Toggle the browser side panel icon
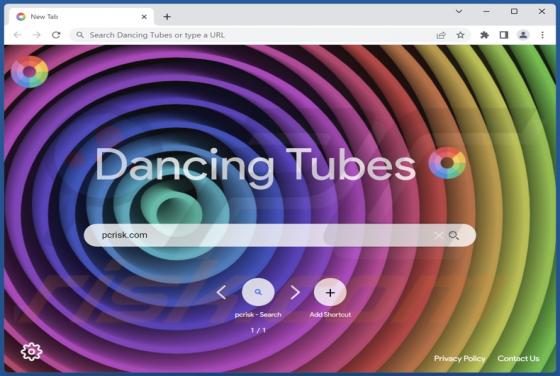Image resolution: width=560 pixels, height=376 pixels. pyautogui.click(x=504, y=35)
